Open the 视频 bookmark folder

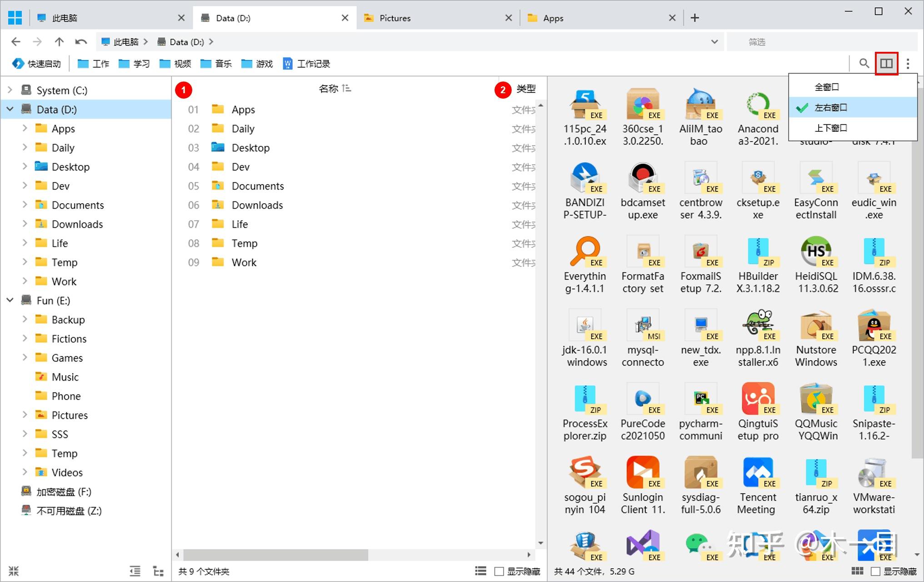coord(175,64)
